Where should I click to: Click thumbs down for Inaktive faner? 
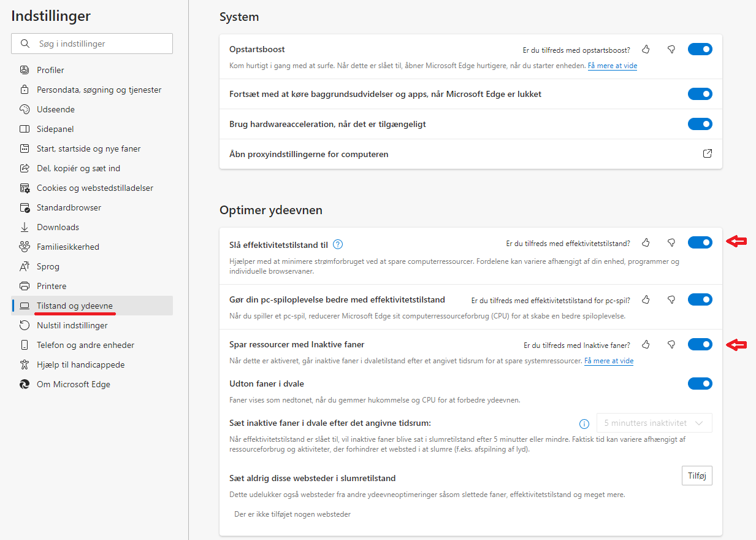(671, 345)
